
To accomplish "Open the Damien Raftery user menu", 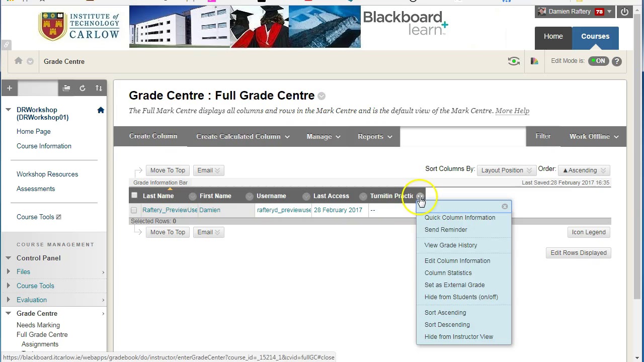I will 575,12.
